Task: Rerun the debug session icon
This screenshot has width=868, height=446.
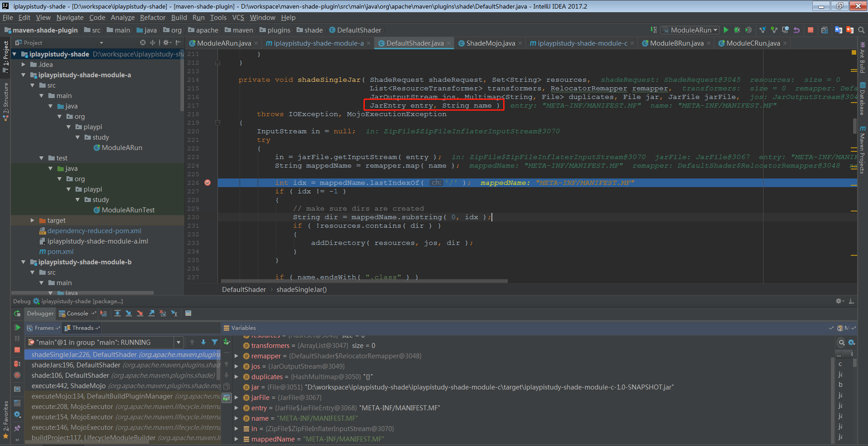Action: pyautogui.click(x=17, y=313)
